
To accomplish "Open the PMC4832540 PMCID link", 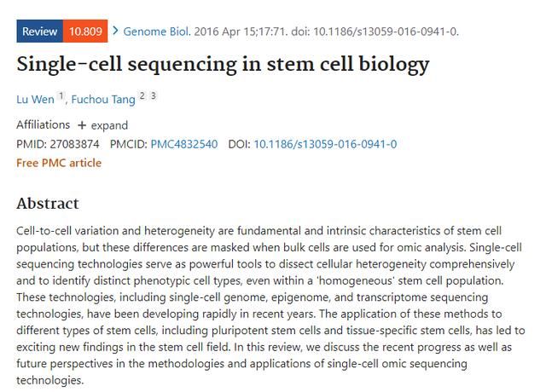I will pos(184,144).
